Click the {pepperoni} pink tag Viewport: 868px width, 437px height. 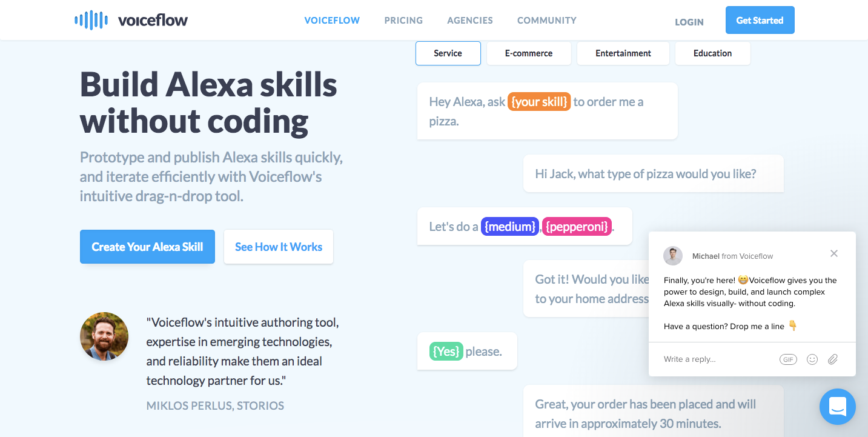pyautogui.click(x=577, y=227)
